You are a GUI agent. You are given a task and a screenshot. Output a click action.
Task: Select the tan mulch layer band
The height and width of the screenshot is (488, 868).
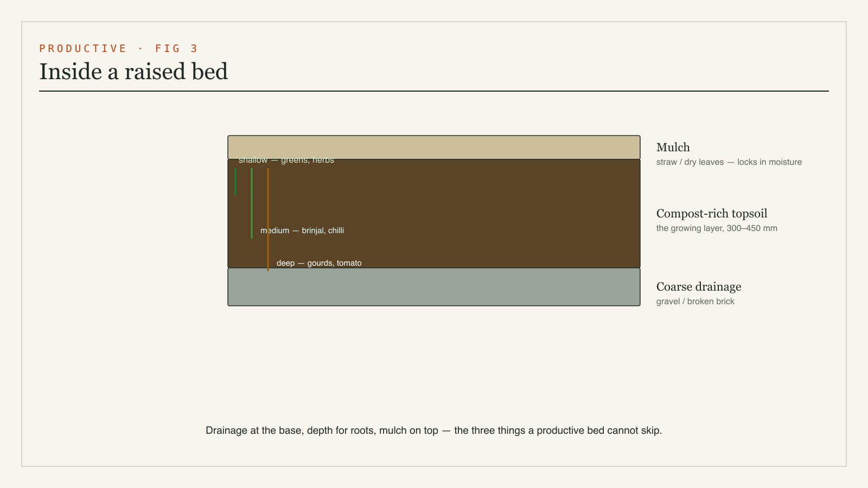coord(434,147)
